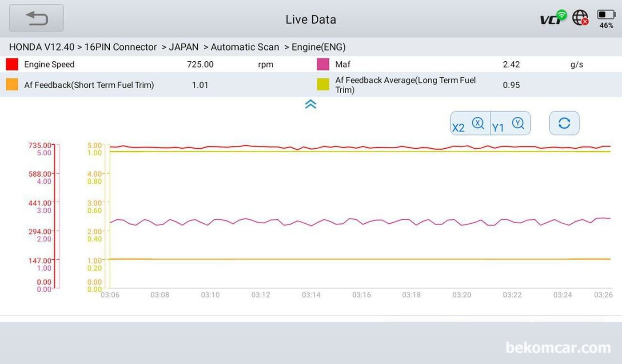Tap the battery level indicator
Screen dimensions: 622x364
606,19
